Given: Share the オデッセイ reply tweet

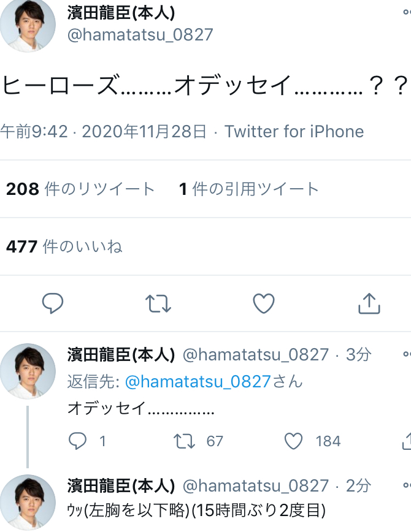Looking at the screenshot, I should (x=406, y=441).
